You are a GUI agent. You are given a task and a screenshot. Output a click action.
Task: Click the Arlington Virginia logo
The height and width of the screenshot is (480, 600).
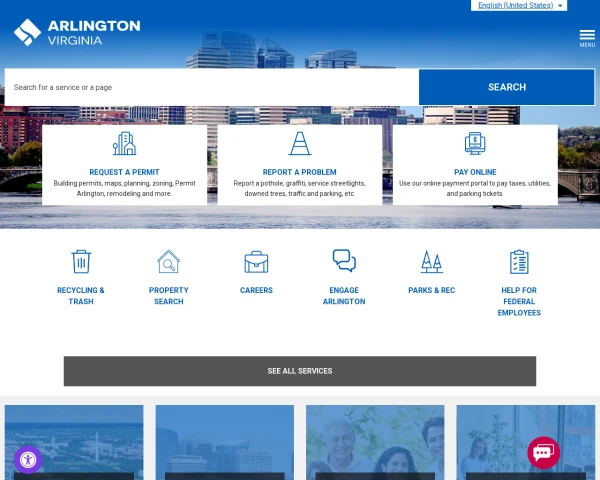click(x=77, y=32)
